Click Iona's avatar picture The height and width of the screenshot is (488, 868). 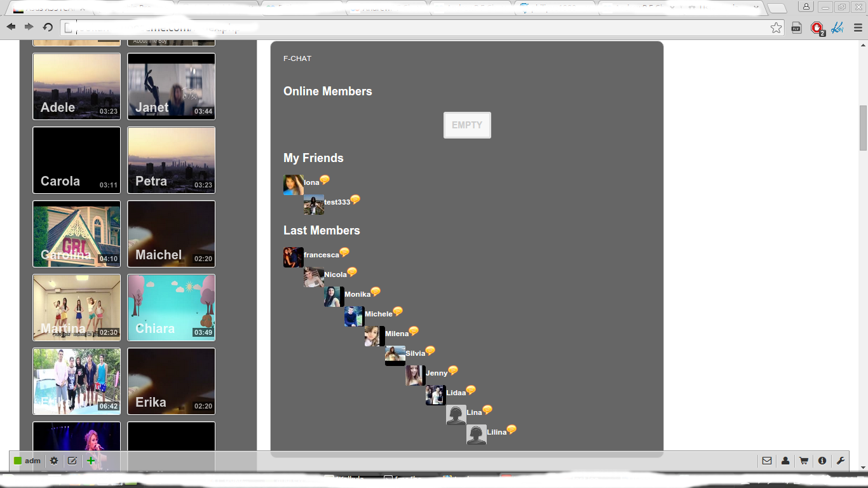(x=294, y=185)
